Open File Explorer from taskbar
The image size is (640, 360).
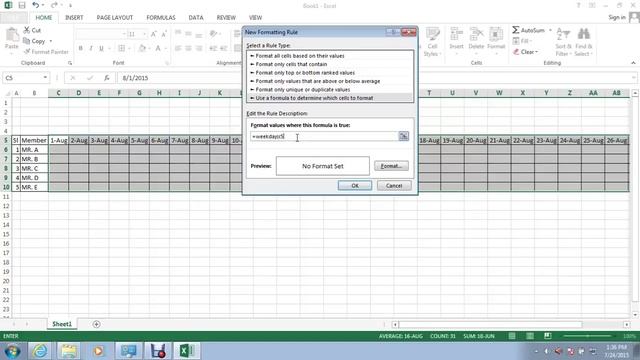pyautogui.click(x=69, y=351)
